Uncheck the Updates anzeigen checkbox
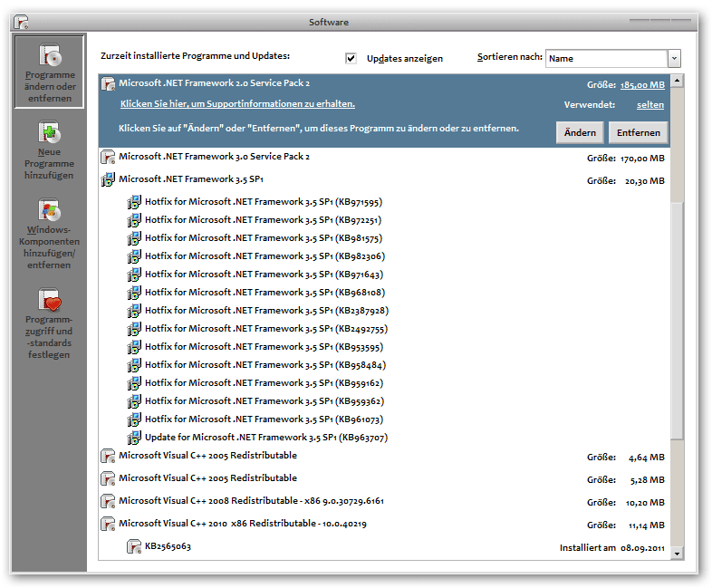Screen dimensions: 712x588 [x=351, y=58]
